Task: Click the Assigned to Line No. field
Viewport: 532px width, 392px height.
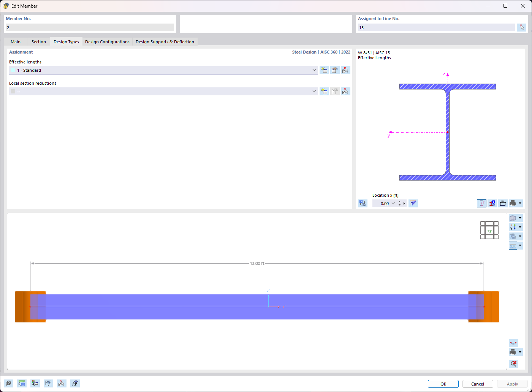Action: coord(436,27)
